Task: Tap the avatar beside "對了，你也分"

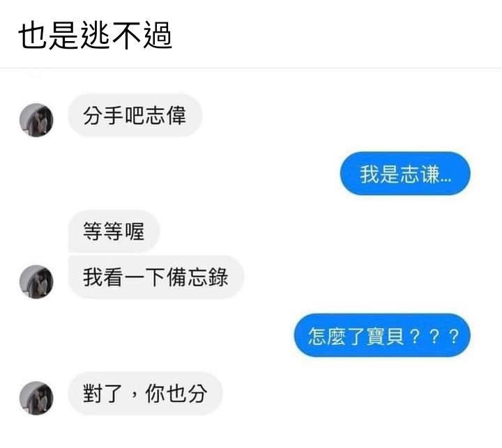Action: click(36, 398)
